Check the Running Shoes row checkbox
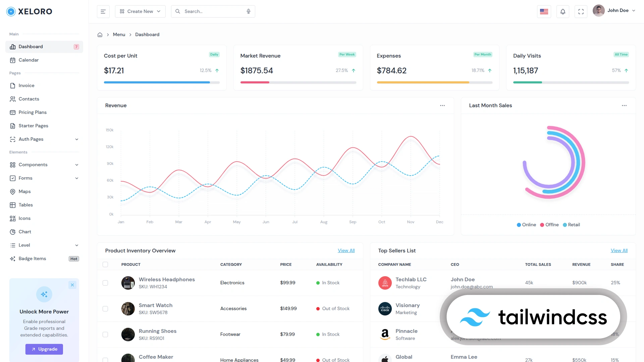The height and width of the screenshot is (362, 644). [x=105, y=335]
